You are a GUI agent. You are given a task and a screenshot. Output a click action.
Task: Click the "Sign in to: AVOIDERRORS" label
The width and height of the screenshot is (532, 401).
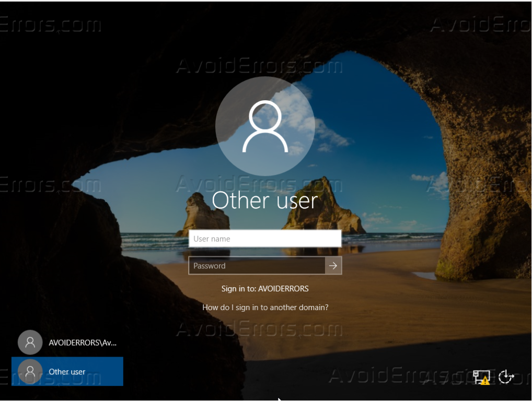pyautogui.click(x=265, y=288)
